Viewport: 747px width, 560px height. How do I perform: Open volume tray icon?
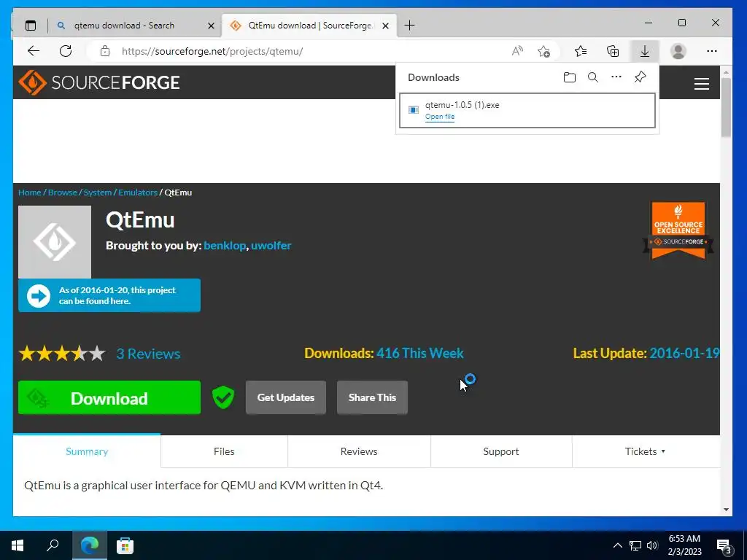pos(652,545)
